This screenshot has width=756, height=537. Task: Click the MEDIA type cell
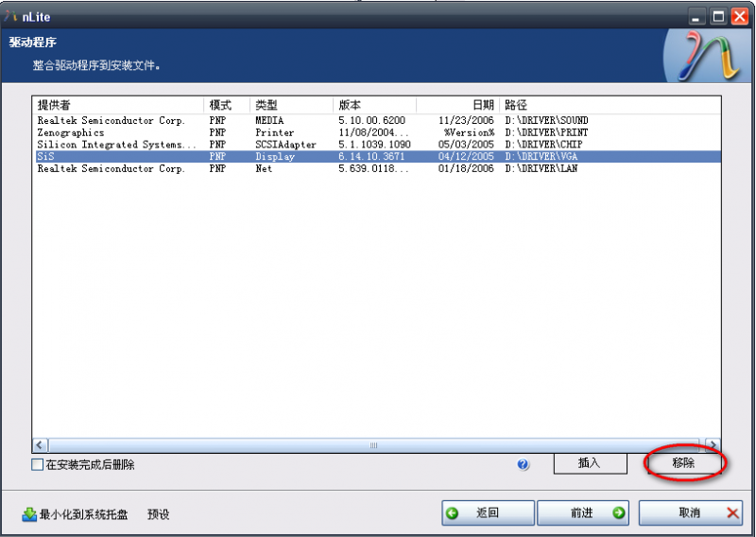(x=269, y=120)
